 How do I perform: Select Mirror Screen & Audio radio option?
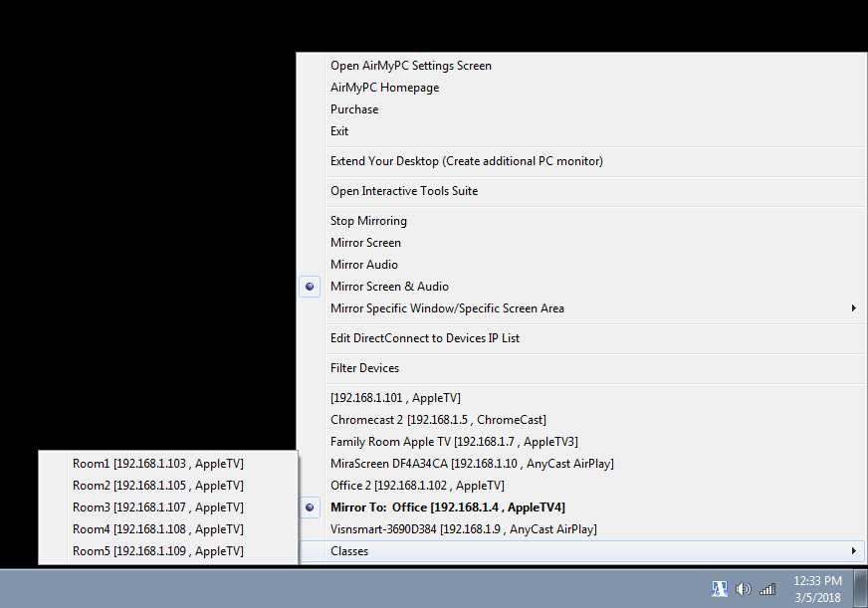pyautogui.click(x=389, y=287)
